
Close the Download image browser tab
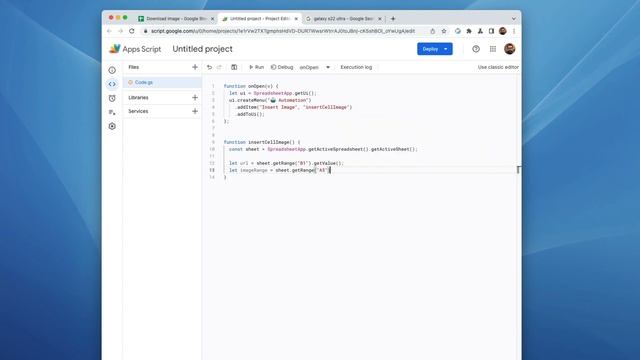point(212,19)
